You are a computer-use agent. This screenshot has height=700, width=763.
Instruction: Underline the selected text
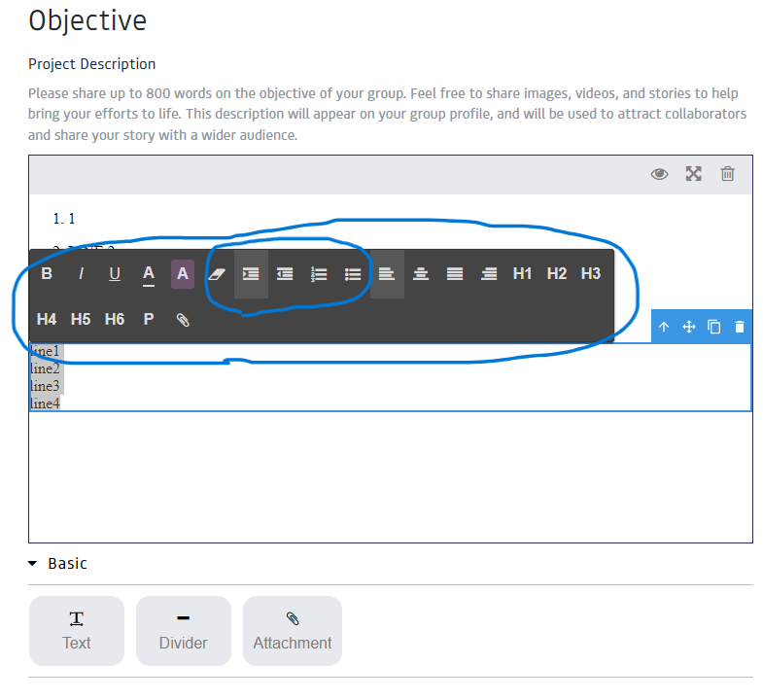[115, 274]
